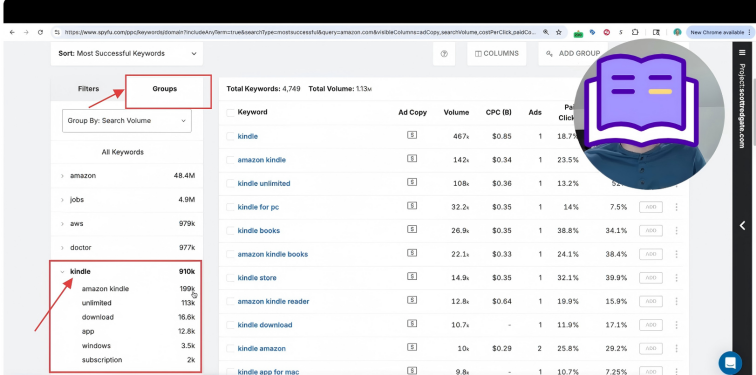Switch to the Filters tab
The width and height of the screenshot is (756, 375).
tap(88, 89)
